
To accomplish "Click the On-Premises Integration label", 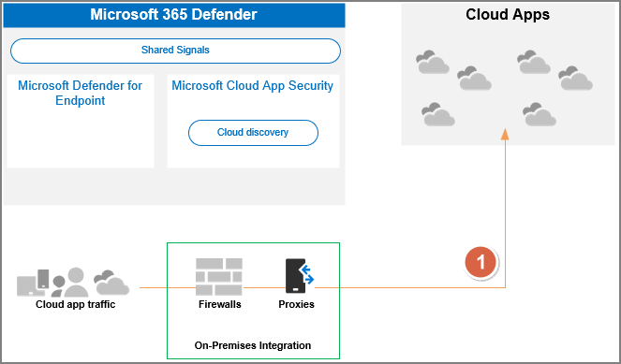I will tap(253, 345).
